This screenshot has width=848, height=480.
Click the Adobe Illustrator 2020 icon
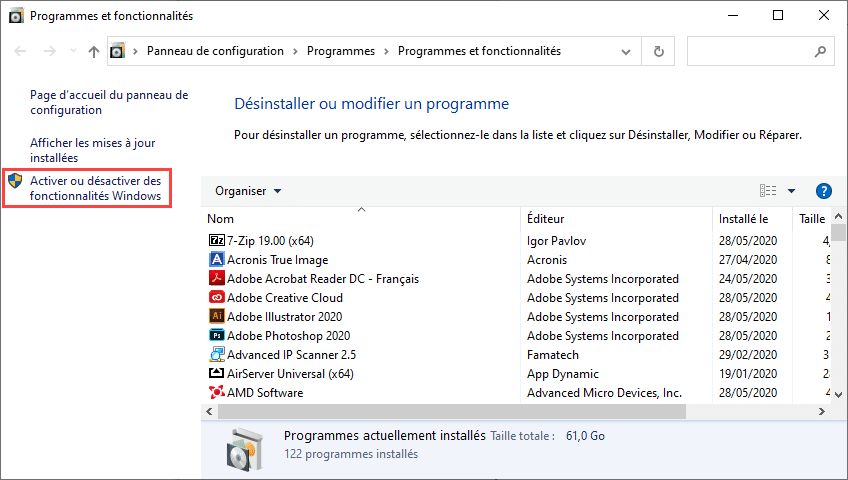(217, 317)
